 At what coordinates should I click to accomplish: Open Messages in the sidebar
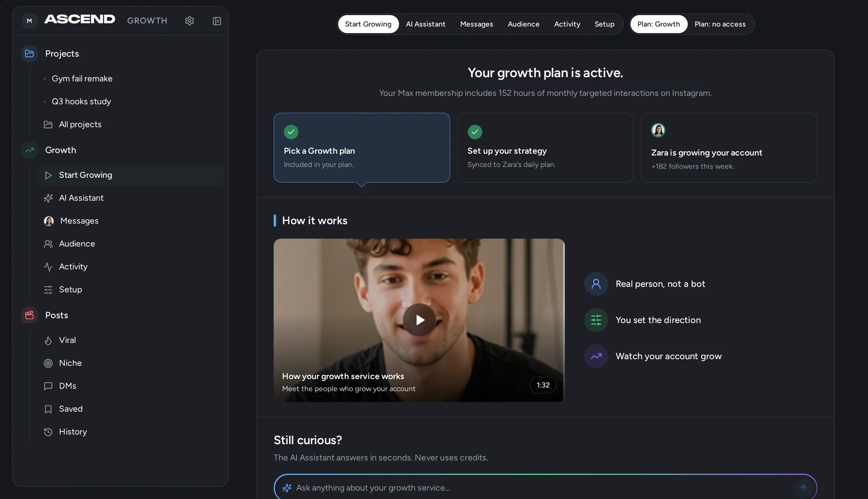(131, 221)
